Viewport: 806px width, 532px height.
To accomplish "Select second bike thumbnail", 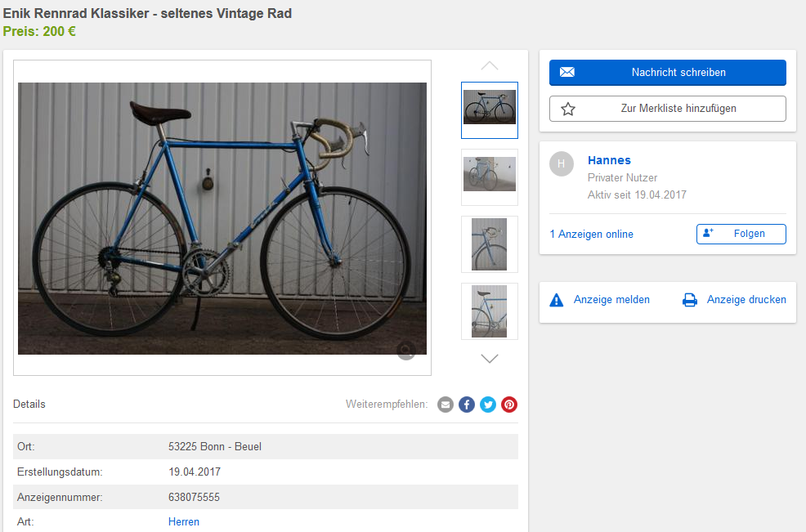I will (x=490, y=177).
